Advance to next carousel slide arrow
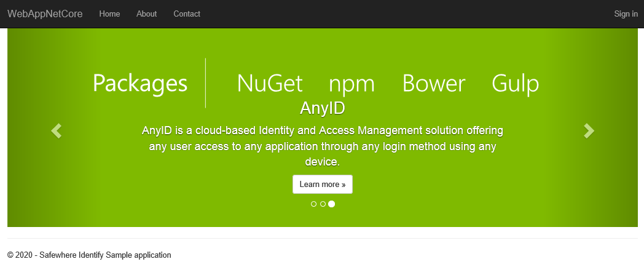 pyautogui.click(x=589, y=130)
